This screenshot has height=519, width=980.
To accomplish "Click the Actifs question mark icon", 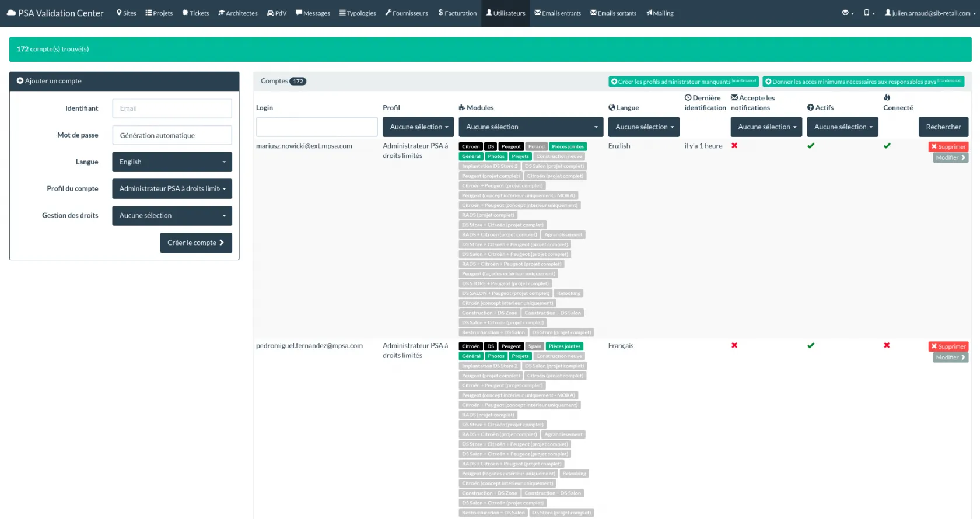I will point(810,107).
